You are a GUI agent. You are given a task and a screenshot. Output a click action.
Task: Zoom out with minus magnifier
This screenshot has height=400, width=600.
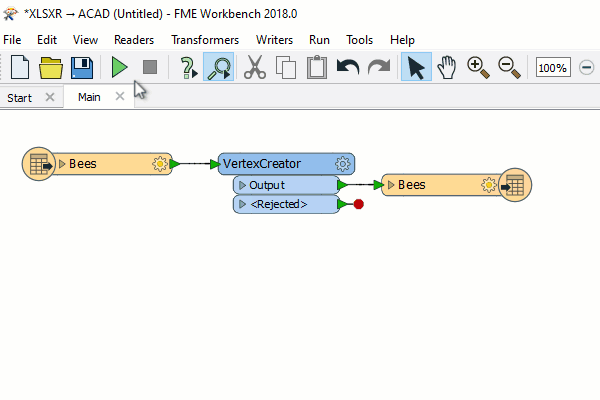509,67
